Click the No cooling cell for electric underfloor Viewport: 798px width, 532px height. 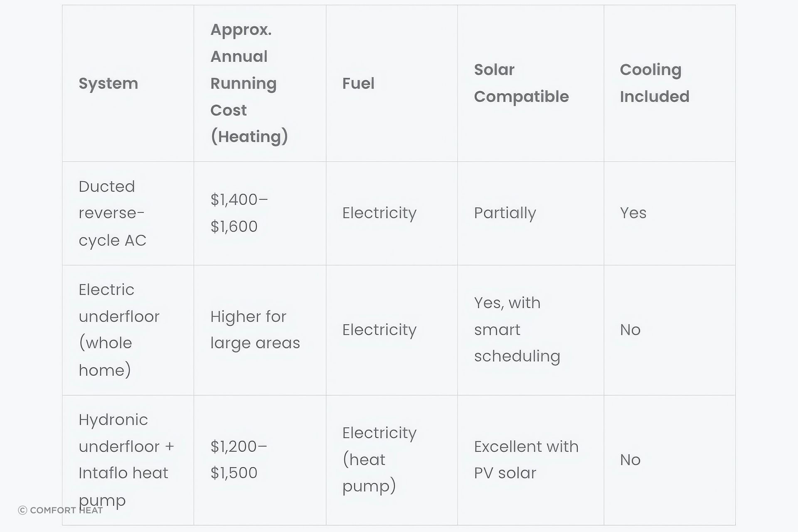670,330
